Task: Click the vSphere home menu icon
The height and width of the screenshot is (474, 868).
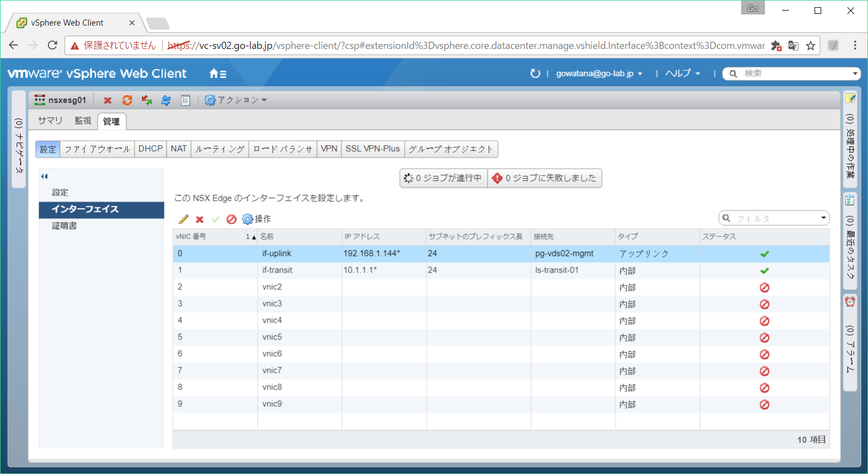Action: click(x=218, y=73)
